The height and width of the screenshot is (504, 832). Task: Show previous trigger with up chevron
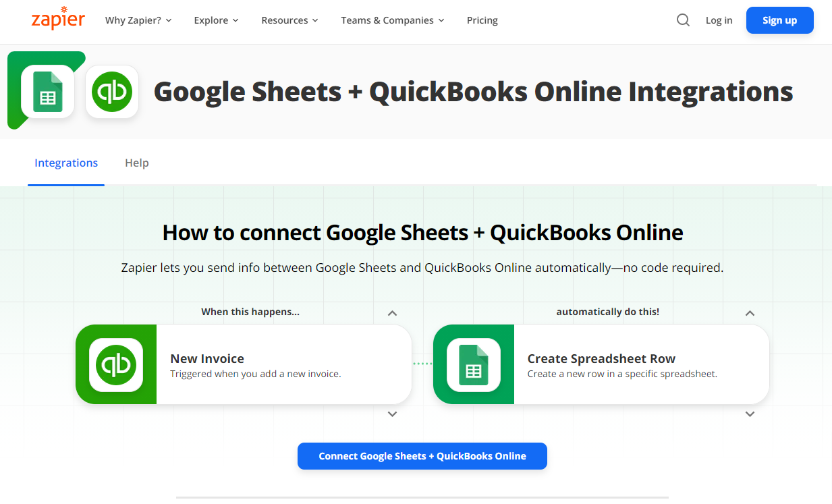(392, 313)
